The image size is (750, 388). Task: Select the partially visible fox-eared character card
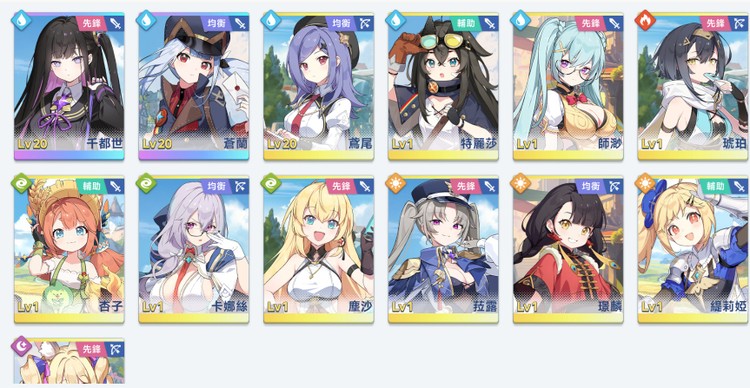tap(69, 361)
